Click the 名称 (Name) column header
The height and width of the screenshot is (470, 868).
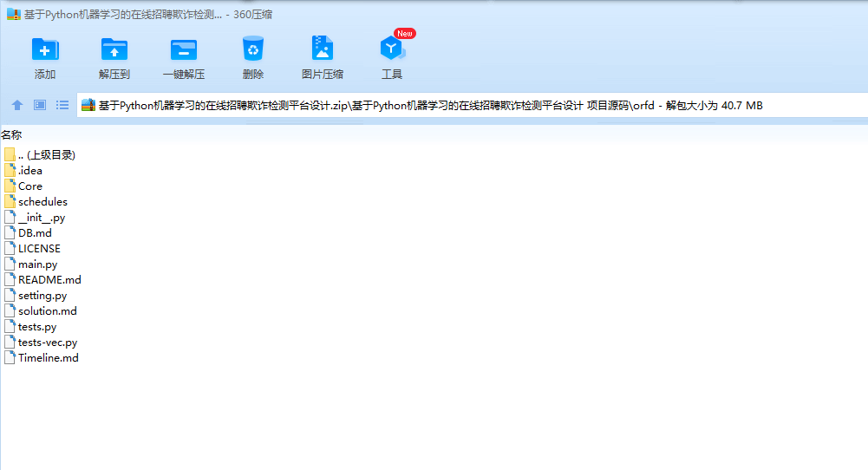click(11, 134)
